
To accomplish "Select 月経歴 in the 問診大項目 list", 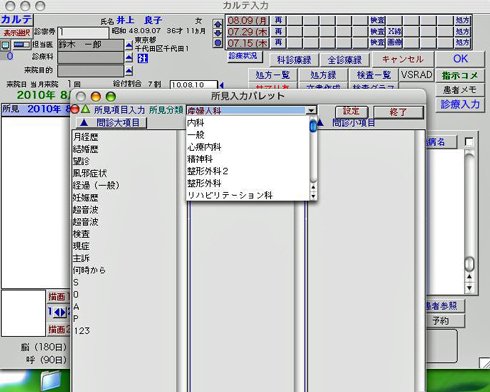I will 85,137.
